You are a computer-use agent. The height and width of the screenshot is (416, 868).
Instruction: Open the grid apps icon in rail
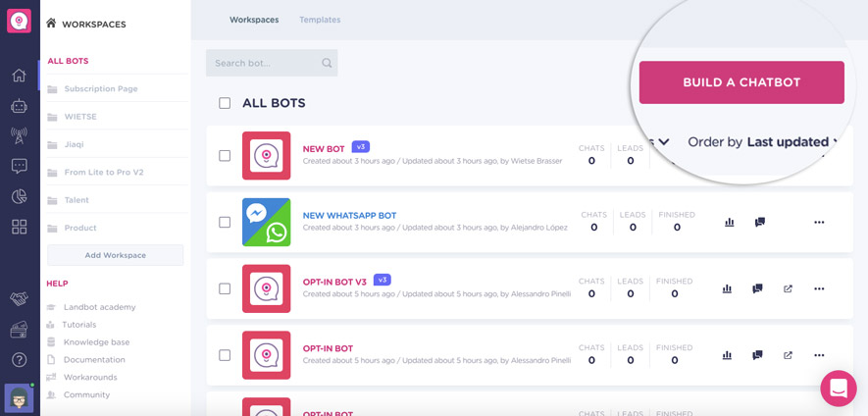tap(20, 227)
